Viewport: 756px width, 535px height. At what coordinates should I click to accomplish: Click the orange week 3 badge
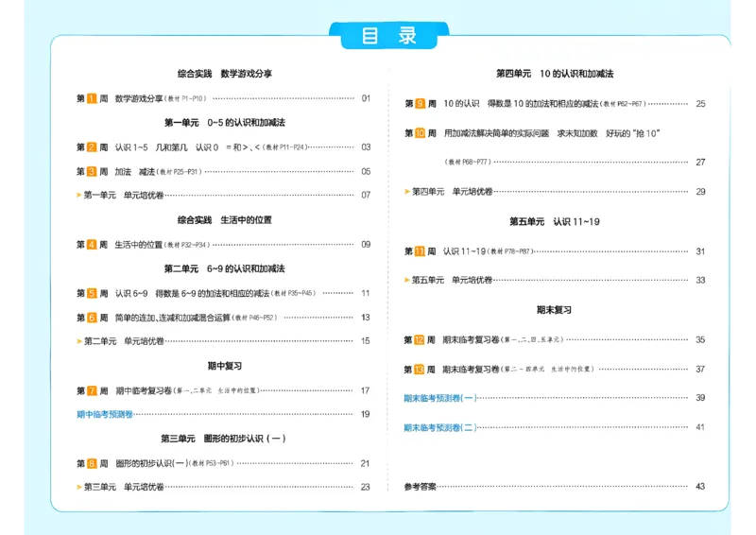92,171
